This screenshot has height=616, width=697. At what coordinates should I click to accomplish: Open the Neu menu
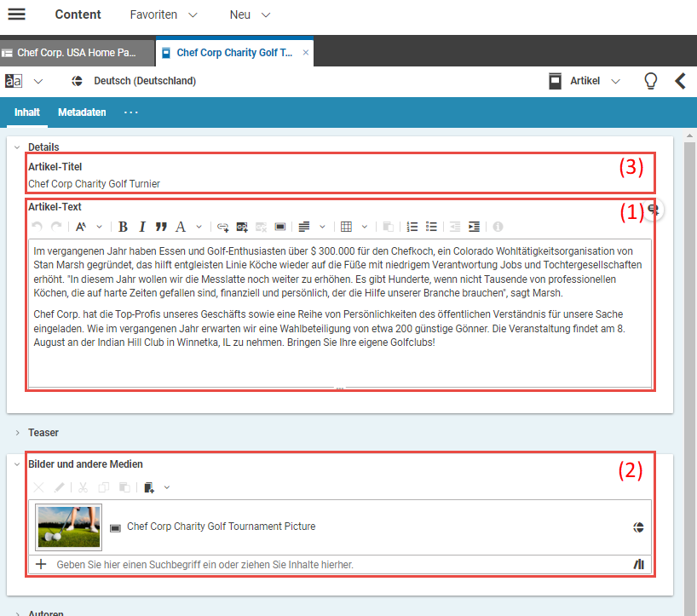pyautogui.click(x=250, y=14)
